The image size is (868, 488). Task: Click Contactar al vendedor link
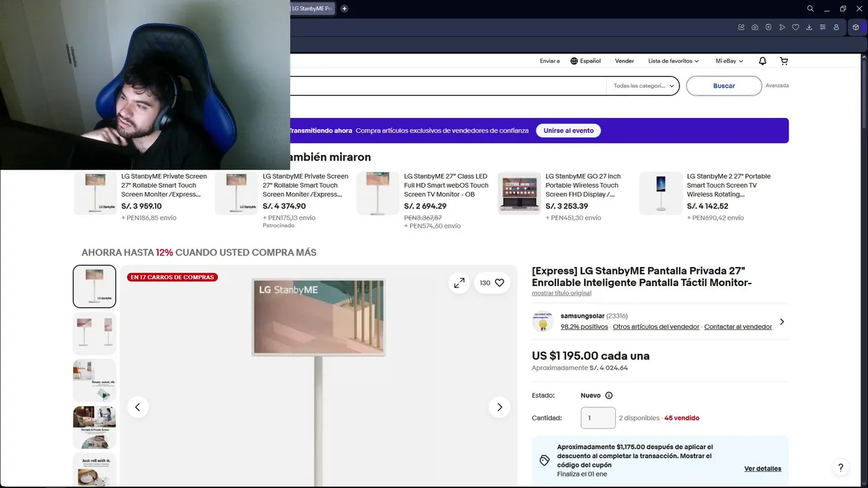(738, 327)
